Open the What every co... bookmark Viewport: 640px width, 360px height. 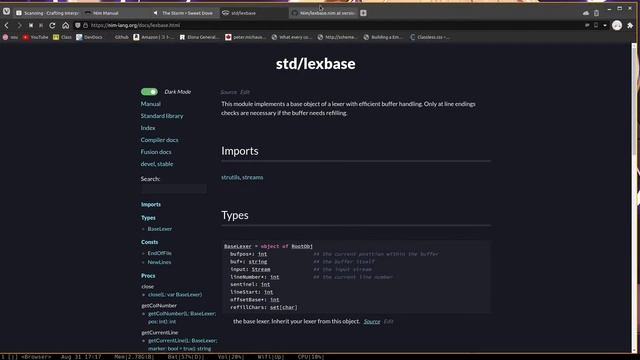click(291, 37)
